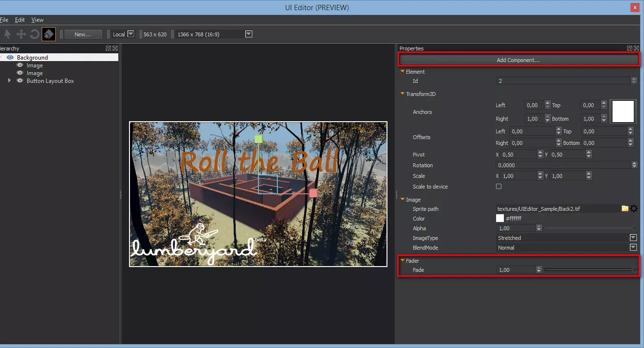
Task: Open the ImageType dropdown
Action: point(633,238)
